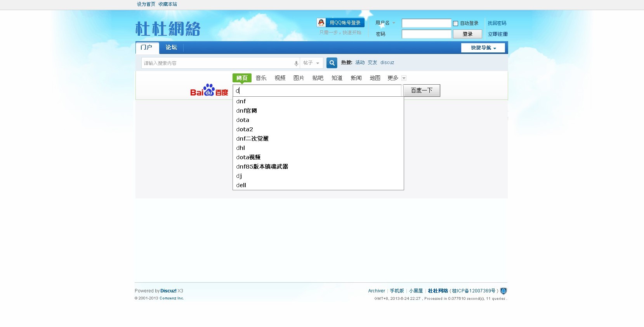Choose the suggestion "dota"
Screen dimensions: 644x327
(x=318, y=120)
